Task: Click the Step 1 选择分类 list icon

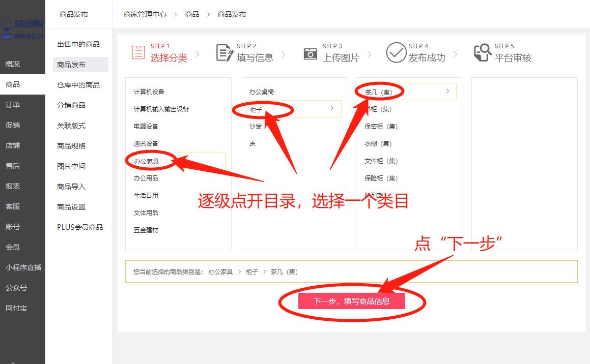Action: tap(138, 52)
